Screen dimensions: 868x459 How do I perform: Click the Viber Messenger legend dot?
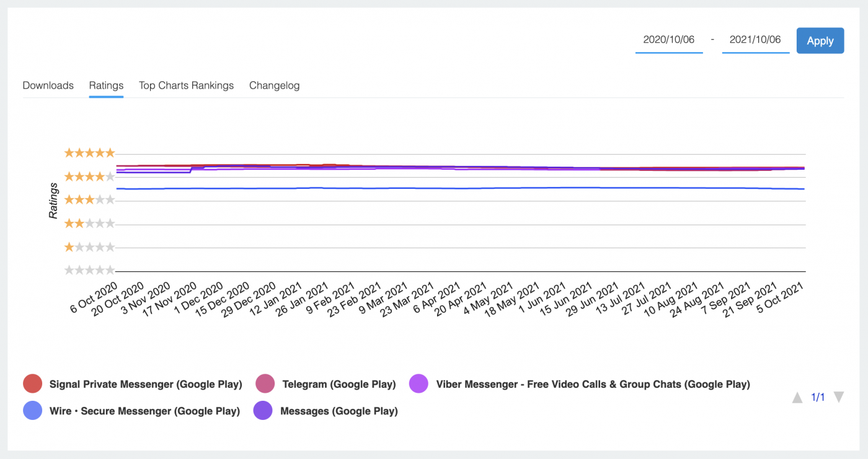click(x=419, y=383)
